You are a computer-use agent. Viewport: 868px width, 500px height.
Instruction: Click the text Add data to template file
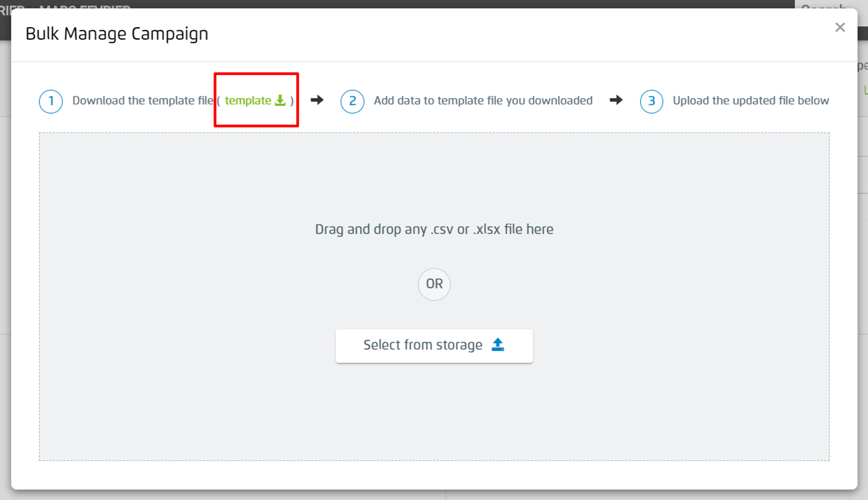(483, 100)
